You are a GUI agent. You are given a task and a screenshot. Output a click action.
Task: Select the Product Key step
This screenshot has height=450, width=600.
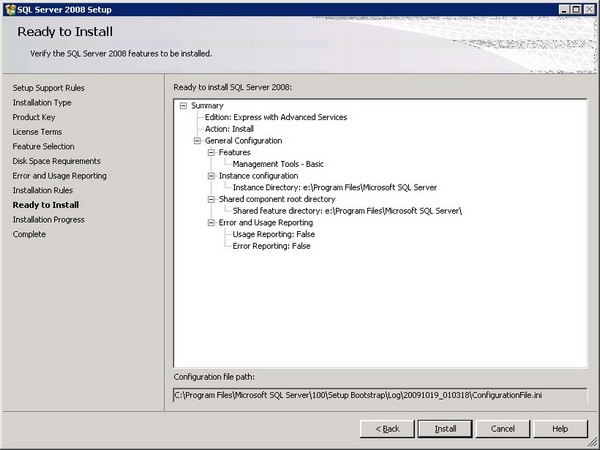(x=34, y=117)
